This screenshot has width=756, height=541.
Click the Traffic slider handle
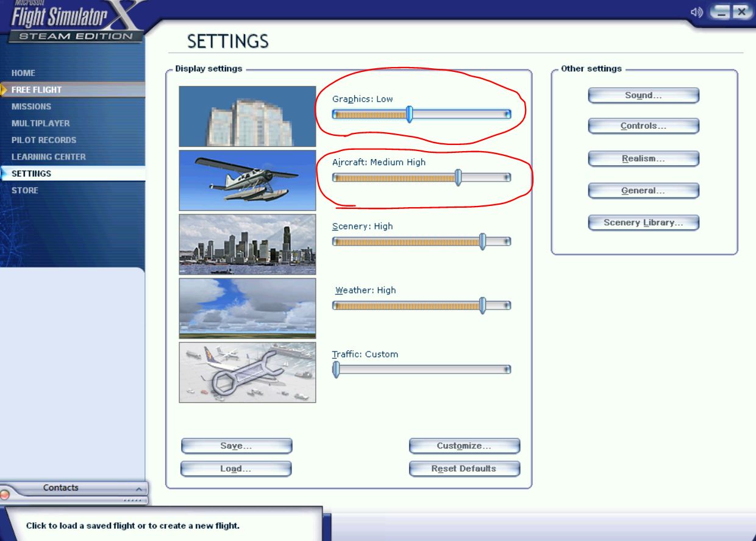point(336,369)
